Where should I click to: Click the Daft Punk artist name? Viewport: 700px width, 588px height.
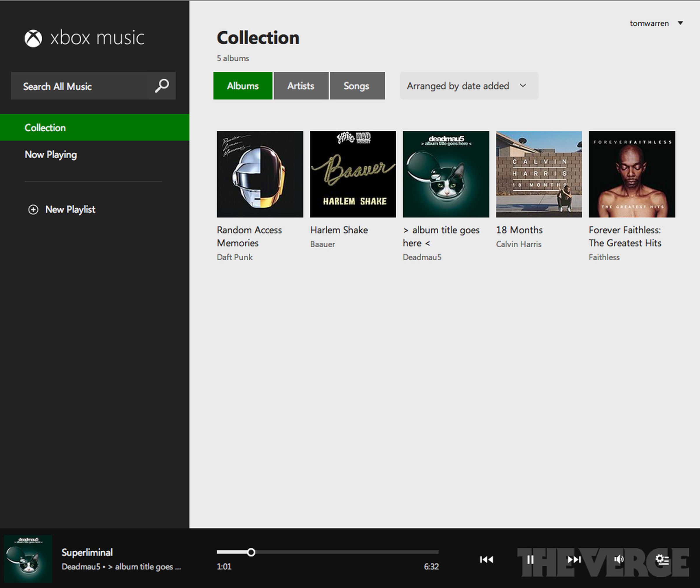[x=235, y=257]
